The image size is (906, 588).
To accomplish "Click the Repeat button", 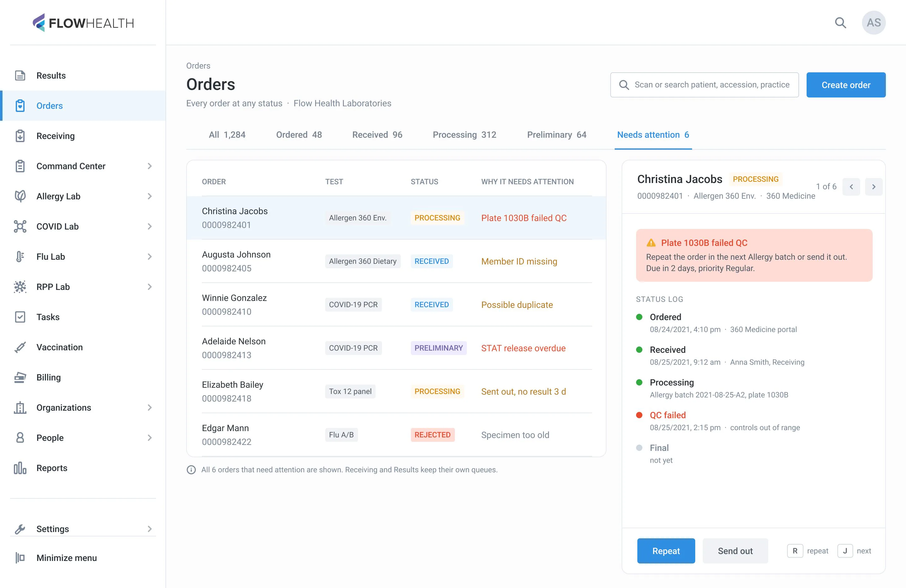I will click(x=666, y=551).
